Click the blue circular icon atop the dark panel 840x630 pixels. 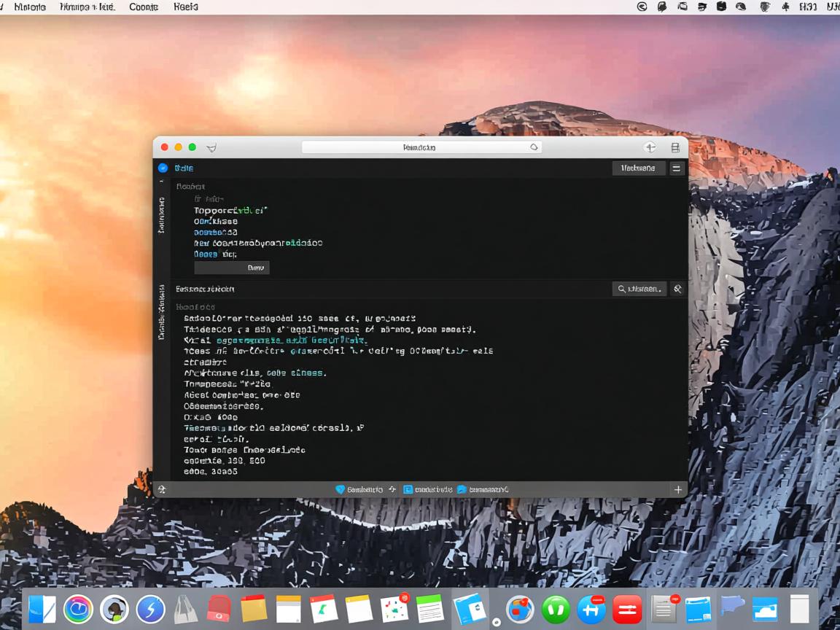pos(163,168)
